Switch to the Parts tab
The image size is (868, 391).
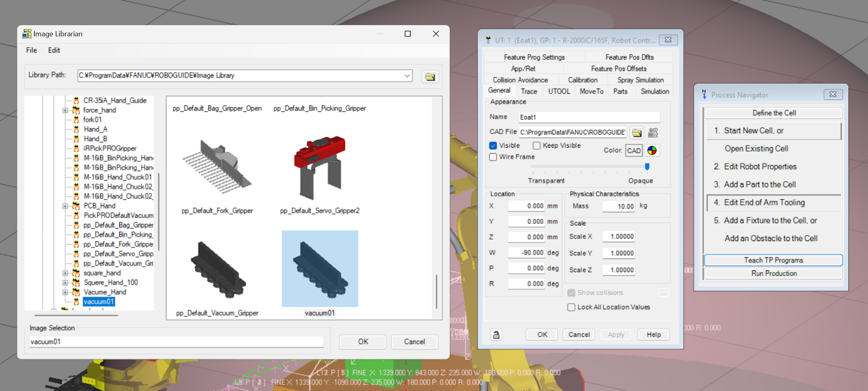(620, 91)
